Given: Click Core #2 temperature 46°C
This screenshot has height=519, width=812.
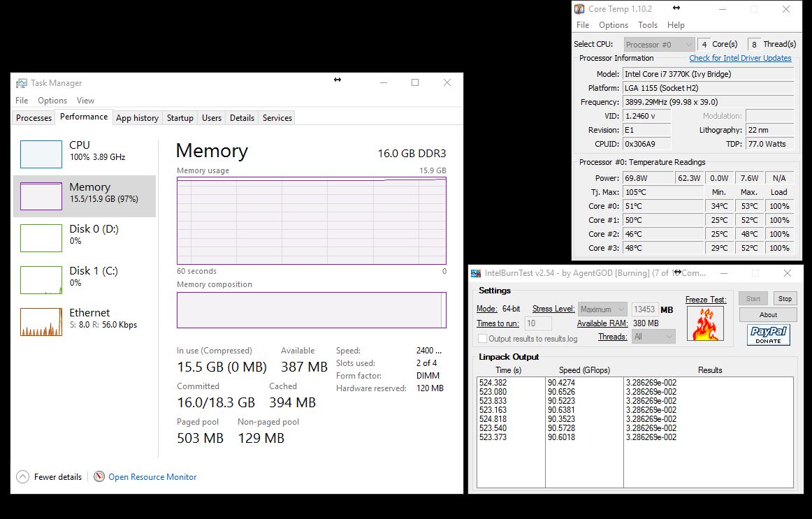Looking at the screenshot, I should click(x=663, y=234).
